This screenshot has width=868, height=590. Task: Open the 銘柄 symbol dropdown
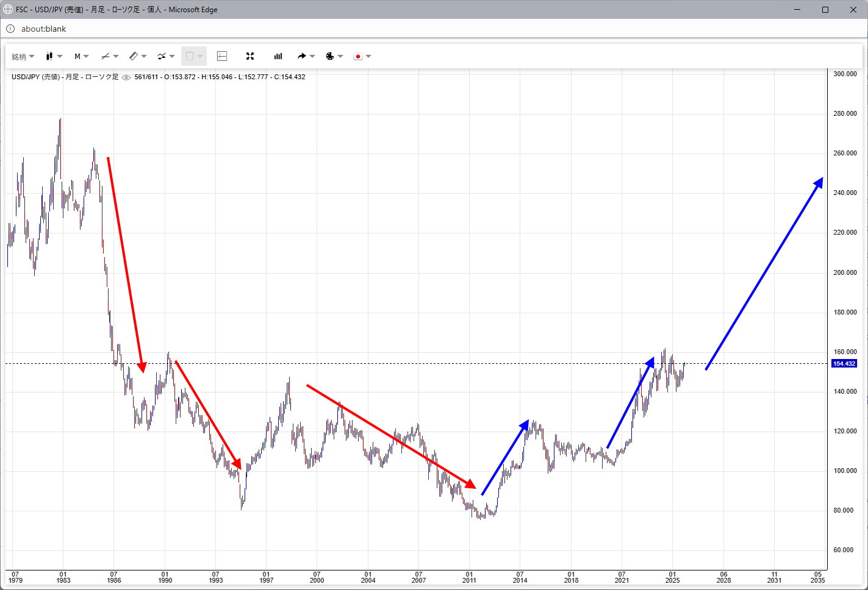click(x=23, y=57)
